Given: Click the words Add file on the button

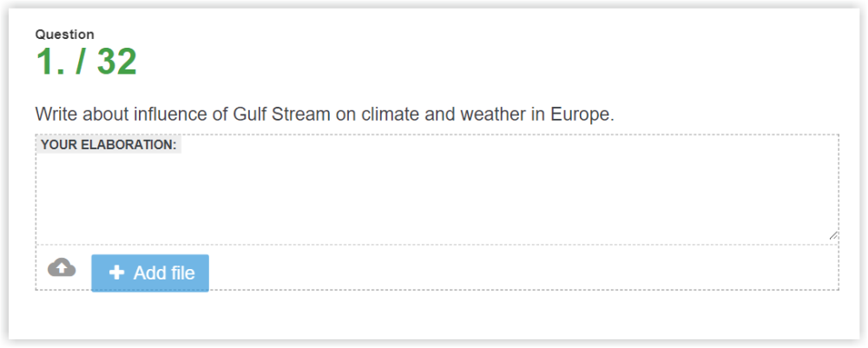Looking at the screenshot, I should [x=164, y=273].
